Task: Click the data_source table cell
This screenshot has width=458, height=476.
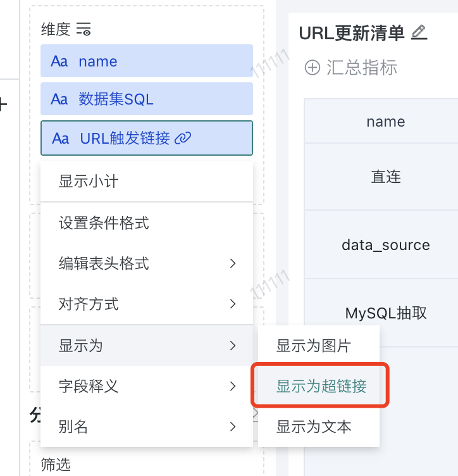Action: tap(385, 245)
